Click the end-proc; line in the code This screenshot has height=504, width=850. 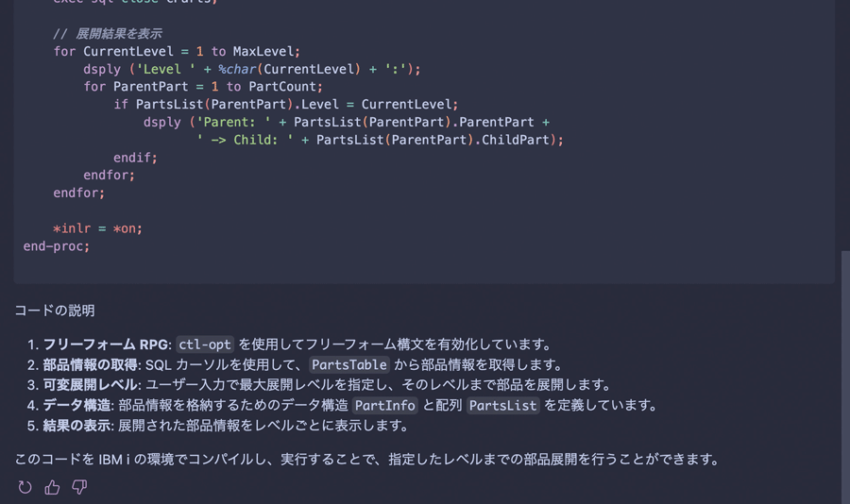pos(57,246)
